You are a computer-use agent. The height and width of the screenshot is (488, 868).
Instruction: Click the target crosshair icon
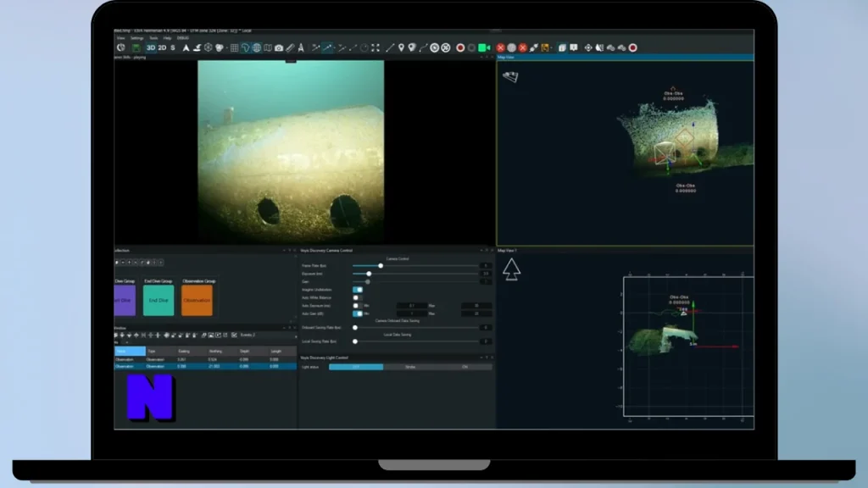(588, 48)
